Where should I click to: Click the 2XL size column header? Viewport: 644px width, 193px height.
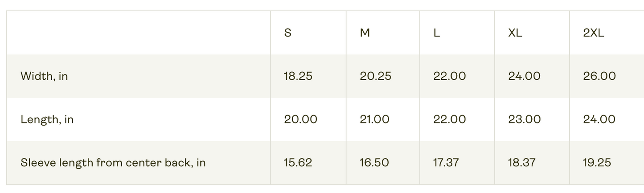pyautogui.click(x=594, y=33)
